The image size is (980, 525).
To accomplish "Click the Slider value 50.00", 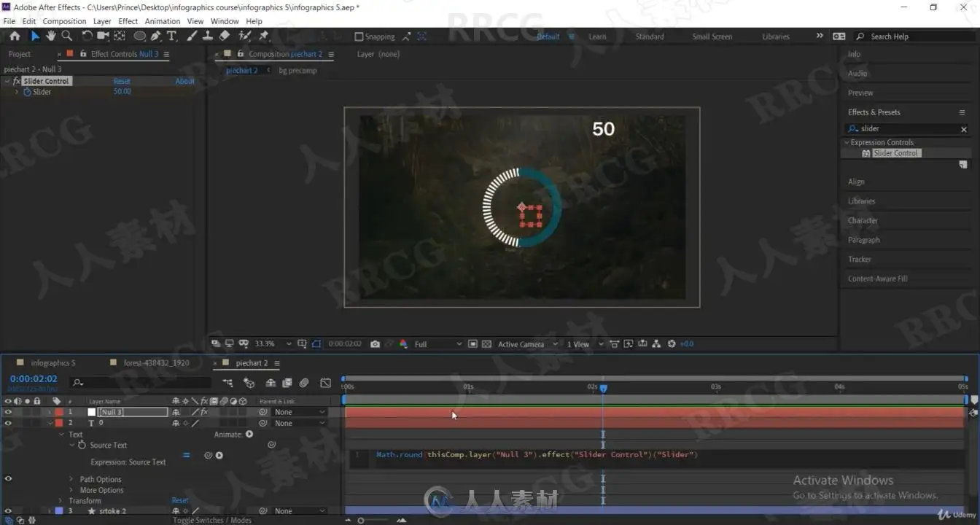I will [x=122, y=92].
